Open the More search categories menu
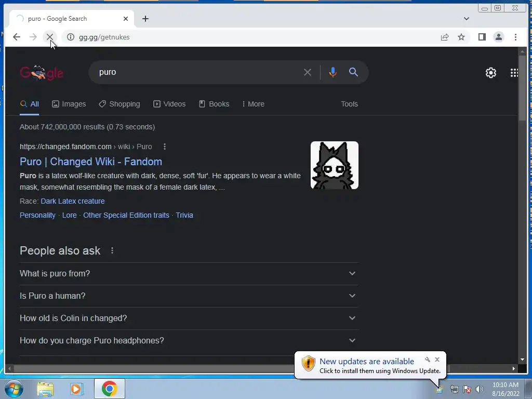532x399 pixels. pos(253,104)
